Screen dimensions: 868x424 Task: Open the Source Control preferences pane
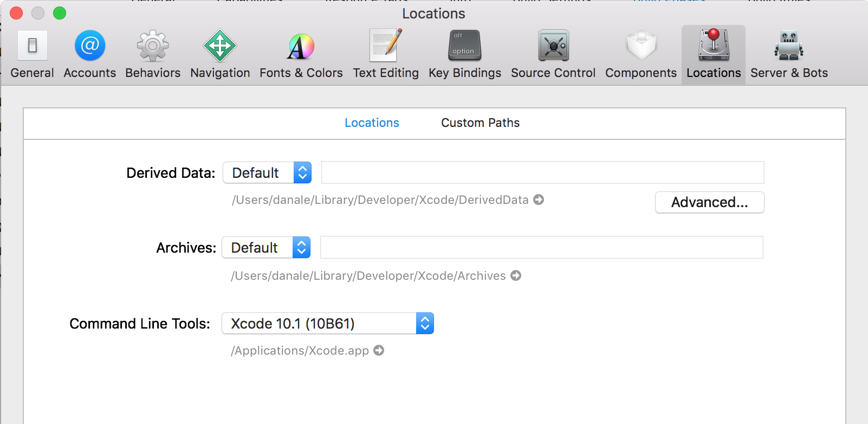click(x=553, y=55)
